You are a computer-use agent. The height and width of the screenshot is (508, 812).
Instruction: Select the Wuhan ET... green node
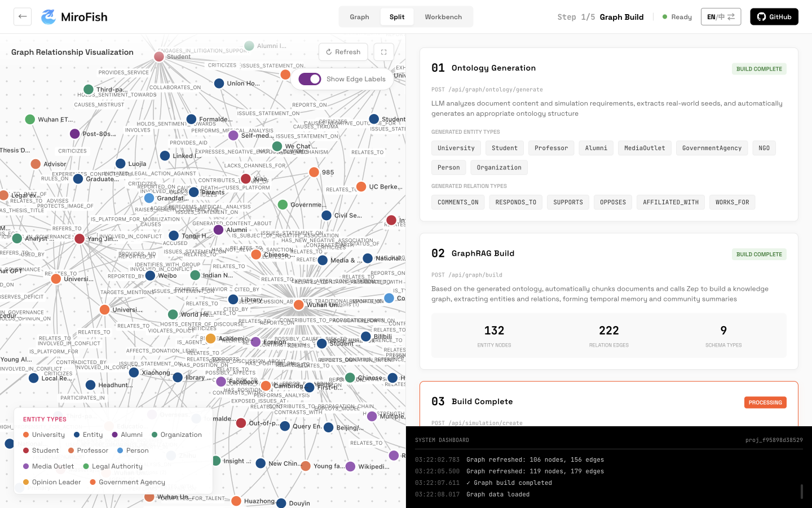tap(30, 120)
